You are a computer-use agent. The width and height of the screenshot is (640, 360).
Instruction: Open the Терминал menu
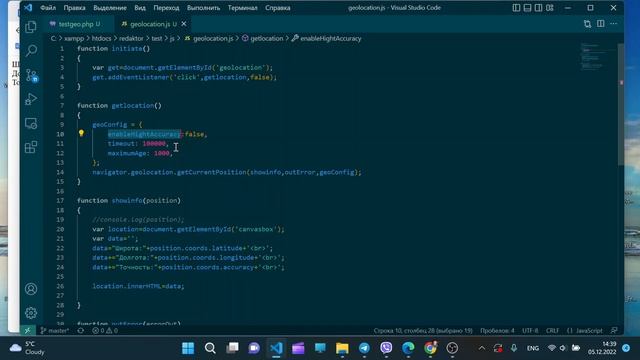pos(242,8)
